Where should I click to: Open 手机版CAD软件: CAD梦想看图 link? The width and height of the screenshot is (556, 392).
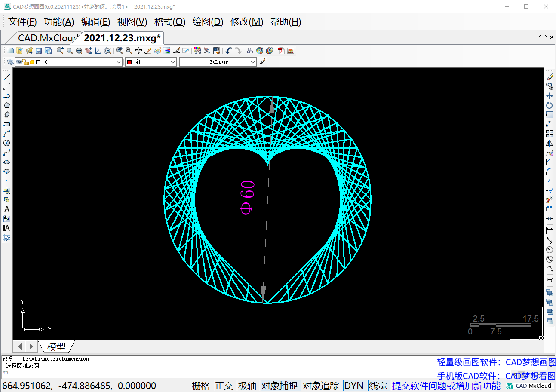[496, 376]
